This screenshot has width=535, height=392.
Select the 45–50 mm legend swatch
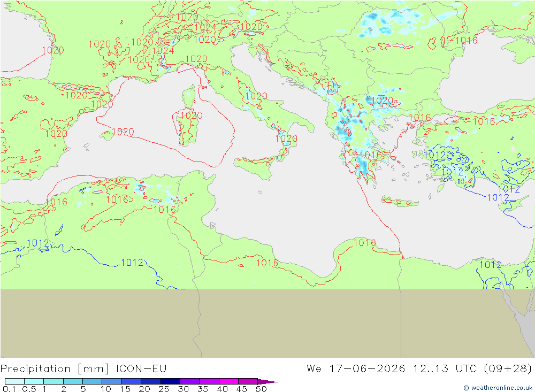[x=248, y=381]
